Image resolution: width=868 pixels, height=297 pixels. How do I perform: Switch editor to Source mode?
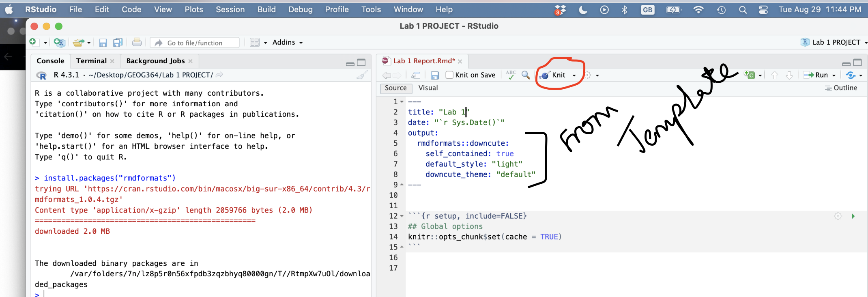395,88
